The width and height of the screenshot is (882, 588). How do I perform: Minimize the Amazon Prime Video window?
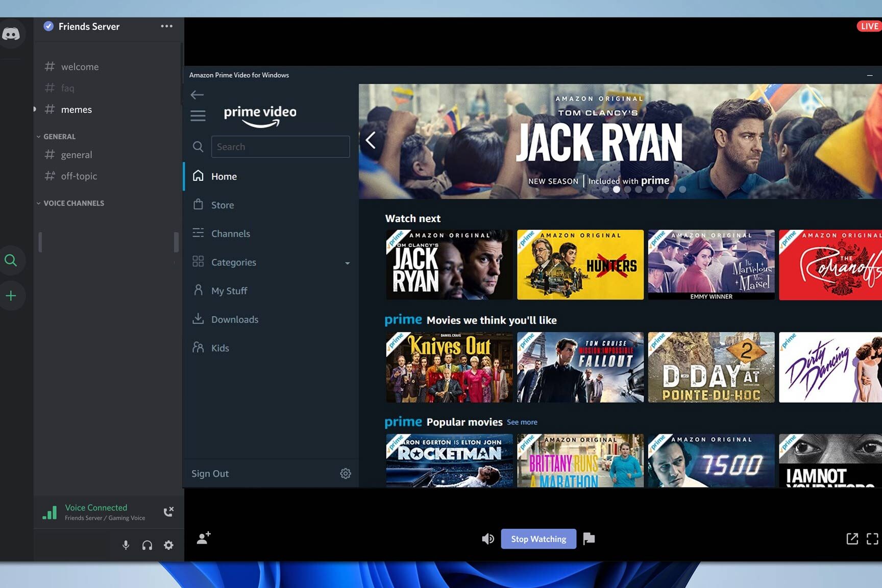tap(870, 75)
